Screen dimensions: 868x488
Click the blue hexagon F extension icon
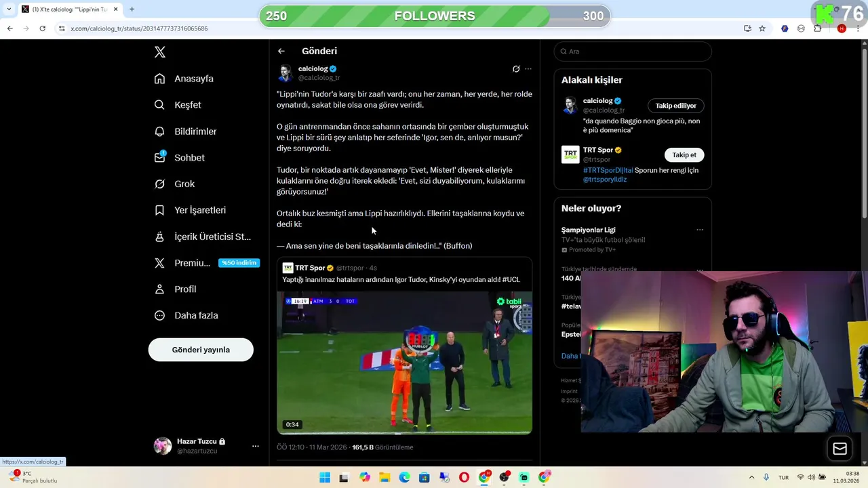[785, 28]
